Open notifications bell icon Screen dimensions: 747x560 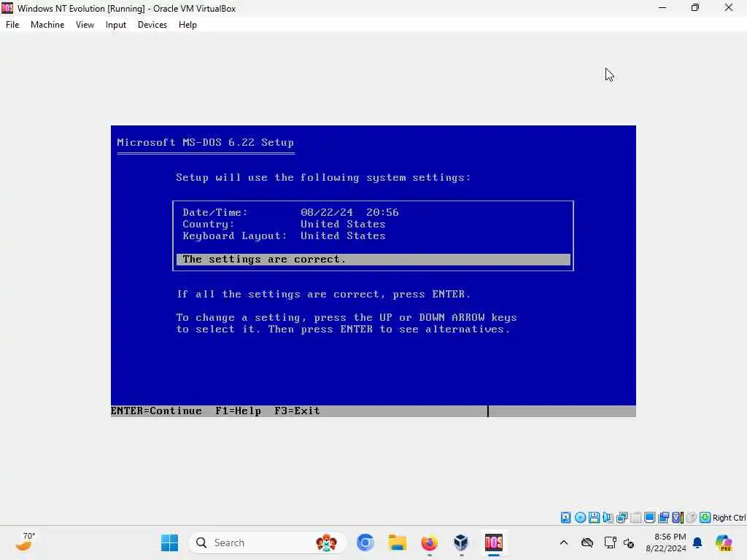[697, 542]
